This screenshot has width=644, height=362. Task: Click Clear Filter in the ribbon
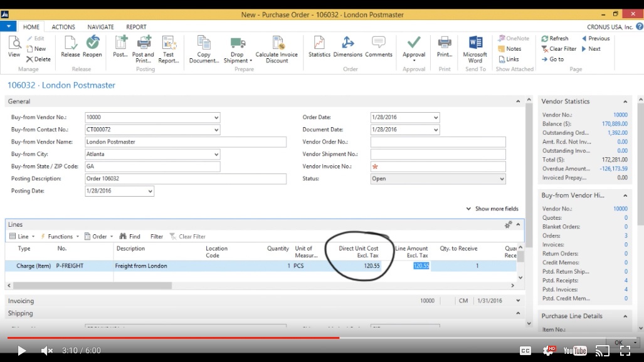click(559, 49)
